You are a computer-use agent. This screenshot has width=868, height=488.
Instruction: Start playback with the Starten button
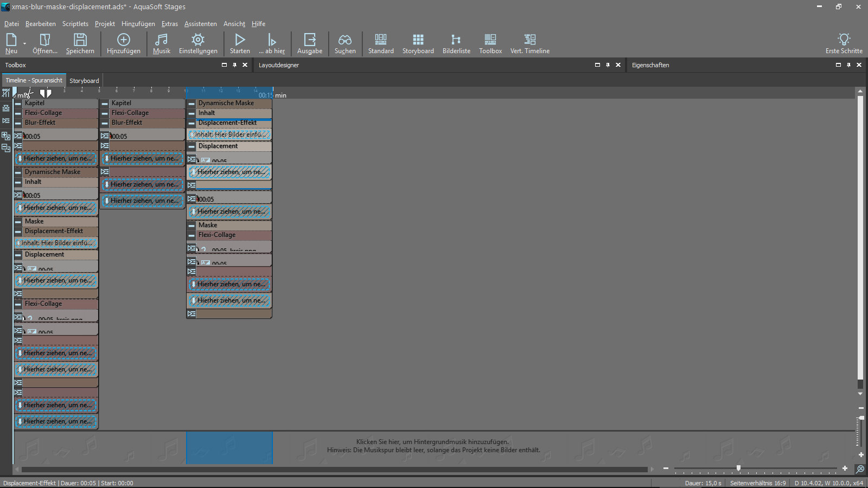coord(240,43)
